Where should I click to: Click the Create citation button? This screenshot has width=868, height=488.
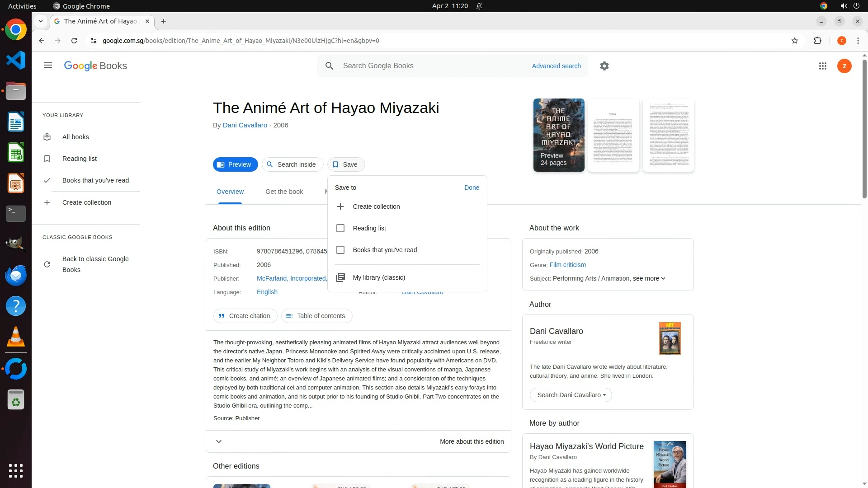point(245,316)
